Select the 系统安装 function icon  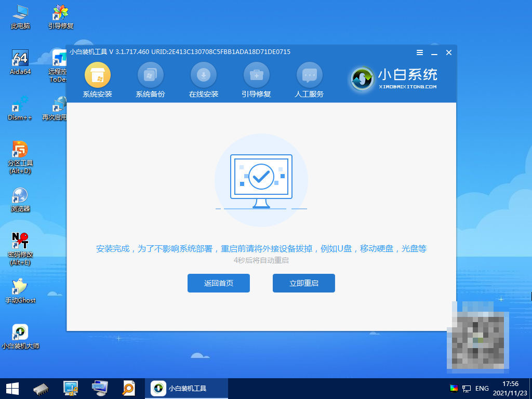(x=97, y=79)
